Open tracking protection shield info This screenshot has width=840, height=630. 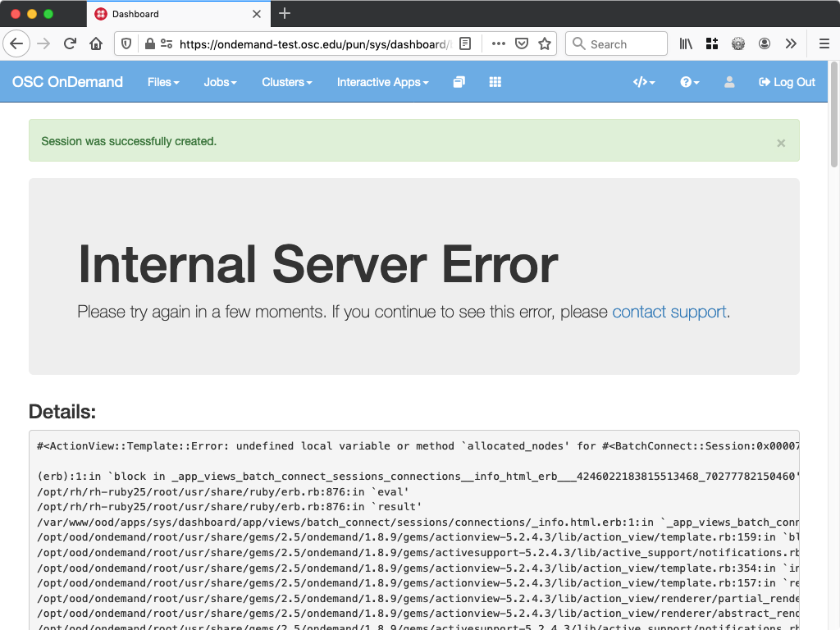coord(126,44)
